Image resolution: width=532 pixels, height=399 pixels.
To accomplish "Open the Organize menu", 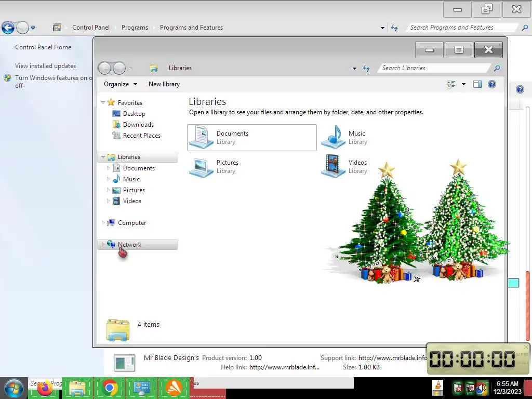I will point(121,84).
